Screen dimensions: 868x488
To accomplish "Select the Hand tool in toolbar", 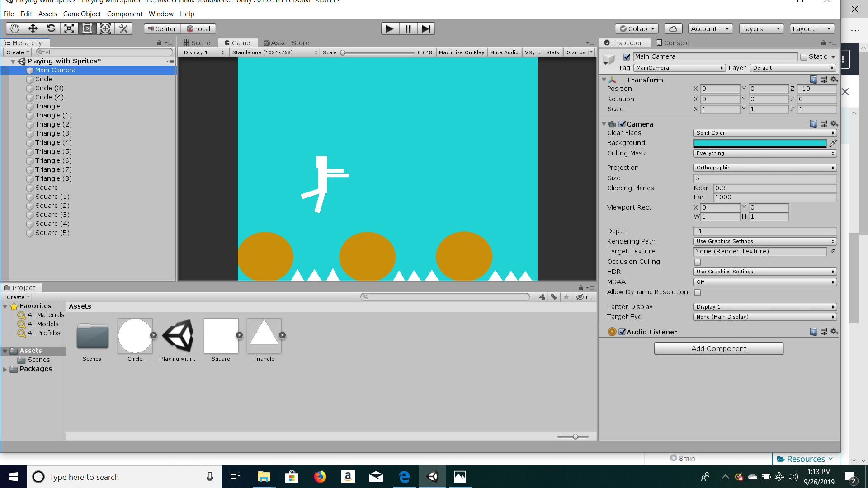I will click(15, 28).
